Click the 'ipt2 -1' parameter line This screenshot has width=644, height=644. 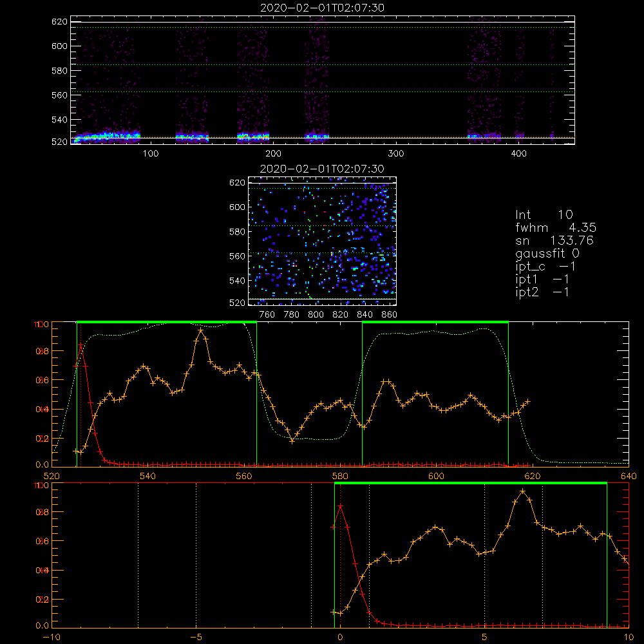point(542,292)
